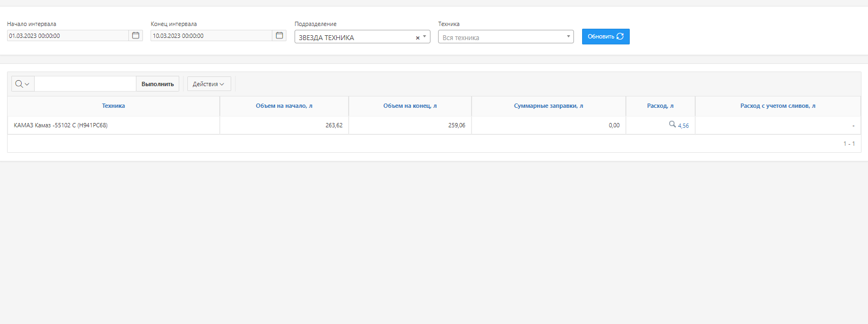Open search column selector magnifier
Screen dimensions: 868x324
(22, 84)
